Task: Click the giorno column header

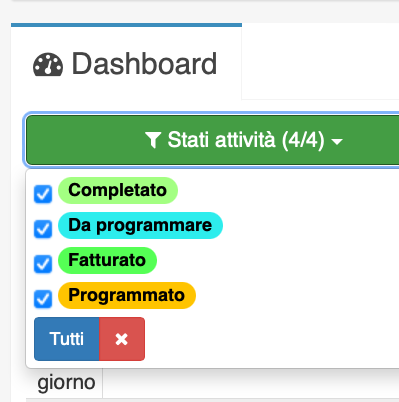Action: point(66,383)
